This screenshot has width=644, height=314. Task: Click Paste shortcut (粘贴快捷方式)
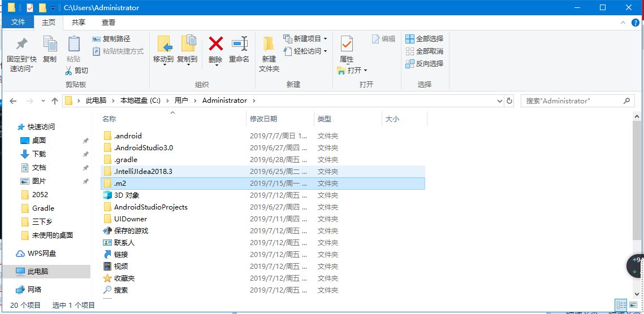pos(118,51)
